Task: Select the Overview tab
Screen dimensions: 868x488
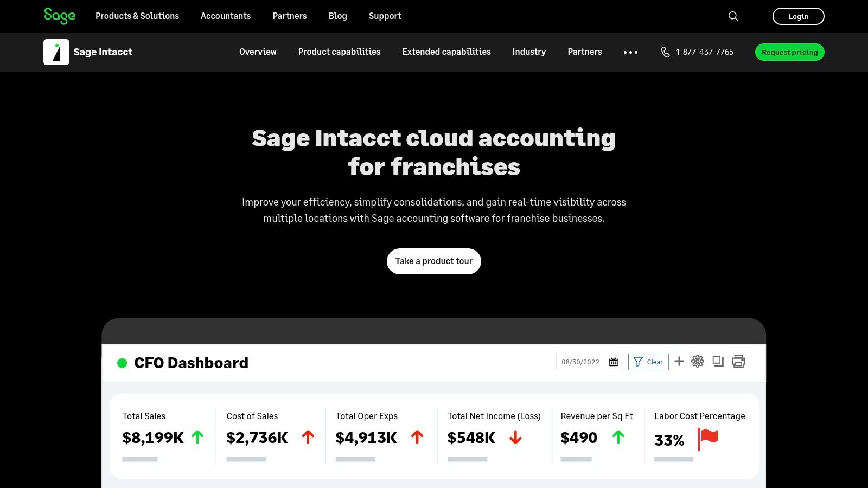Action: point(258,52)
